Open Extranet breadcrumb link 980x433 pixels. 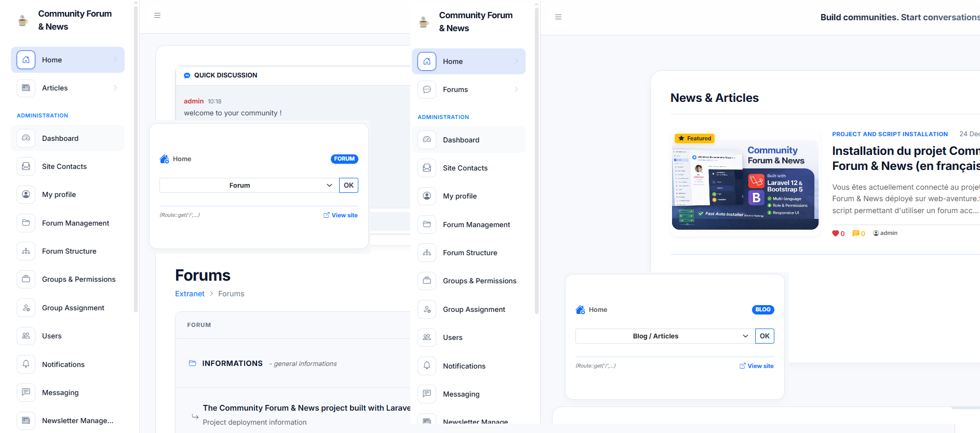point(190,294)
